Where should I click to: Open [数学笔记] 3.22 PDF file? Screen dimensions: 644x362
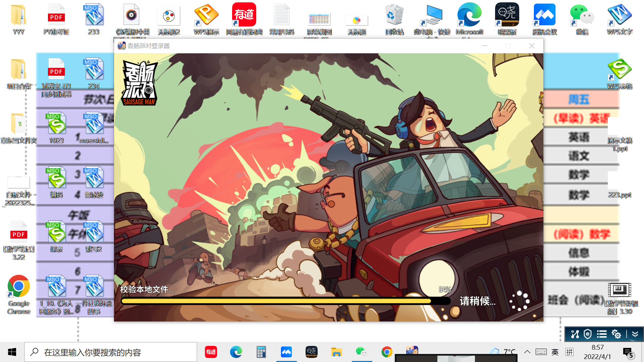18,241
